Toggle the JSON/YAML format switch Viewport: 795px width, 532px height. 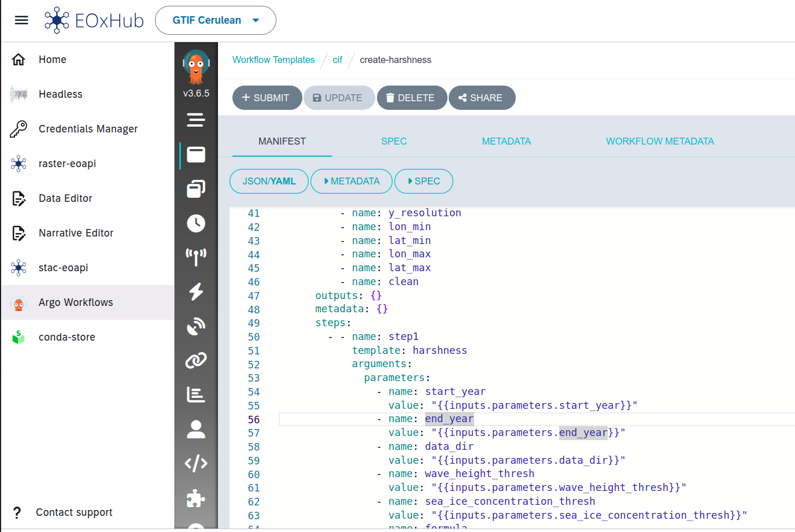click(x=269, y=181)
